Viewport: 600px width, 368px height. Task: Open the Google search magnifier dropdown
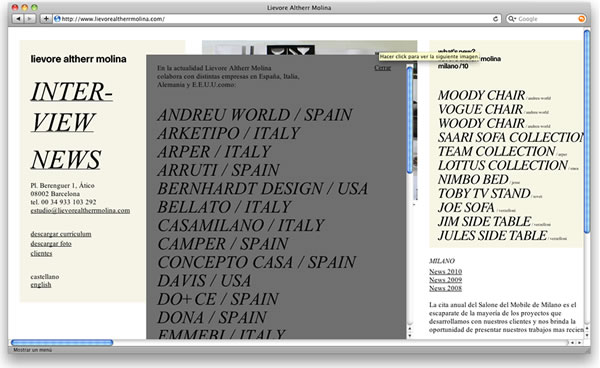click(512, 19)
